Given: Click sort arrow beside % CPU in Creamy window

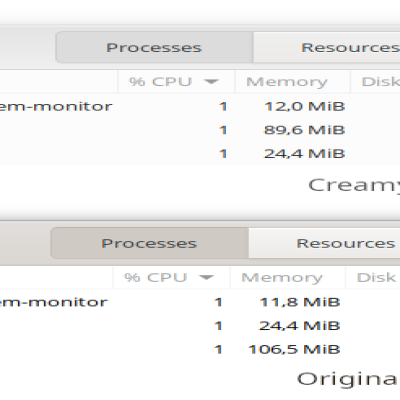Looking at the screenshot, I should [x=211, y=81].
